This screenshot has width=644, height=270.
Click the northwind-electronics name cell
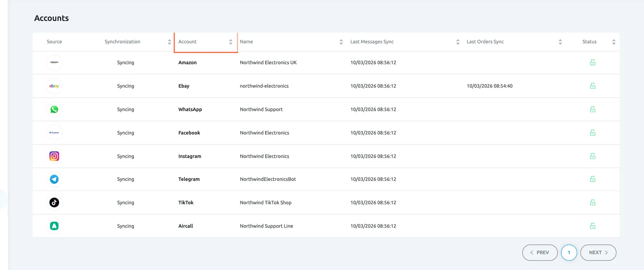(x=264, y=86)
